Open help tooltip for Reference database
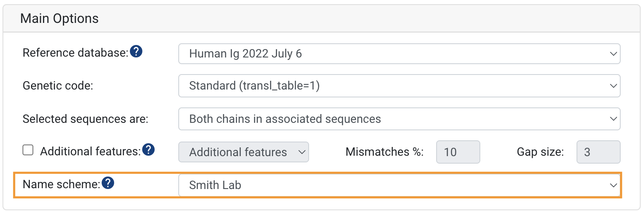644x214 pixels. (x=136, y=52)
